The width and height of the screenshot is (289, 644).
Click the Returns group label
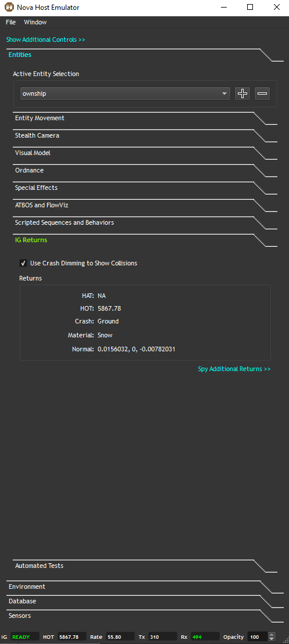click(x=30, y=278)
